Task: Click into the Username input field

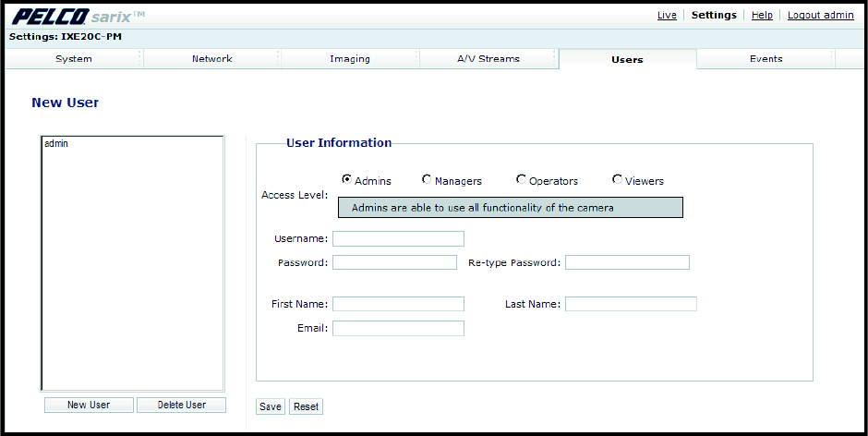Action: [x=398, y=239]
